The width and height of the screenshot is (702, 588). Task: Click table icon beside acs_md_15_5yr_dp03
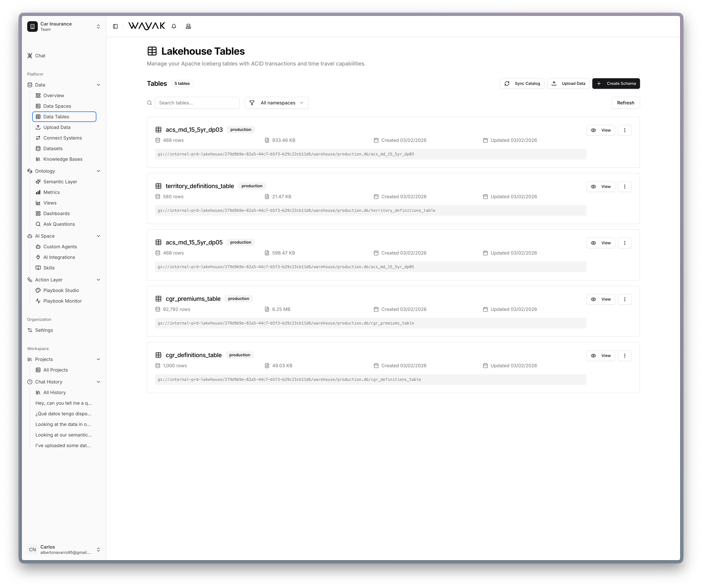[158, 130]
